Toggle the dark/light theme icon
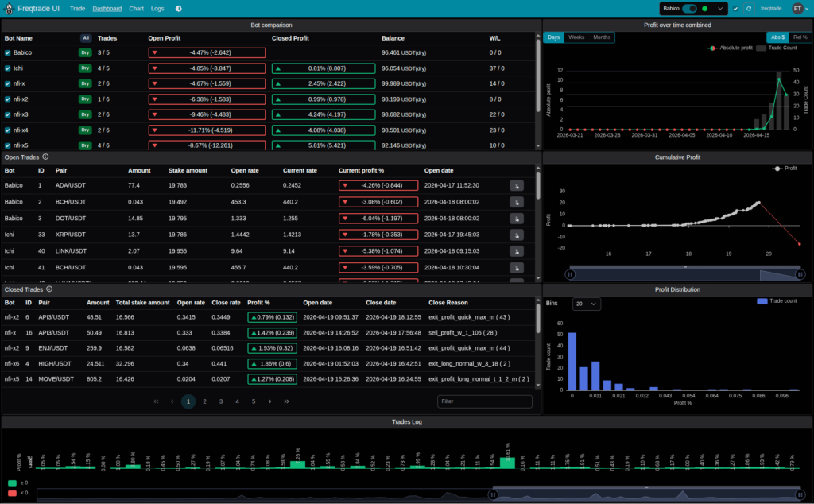814x504 pixels. click(179, 9)
